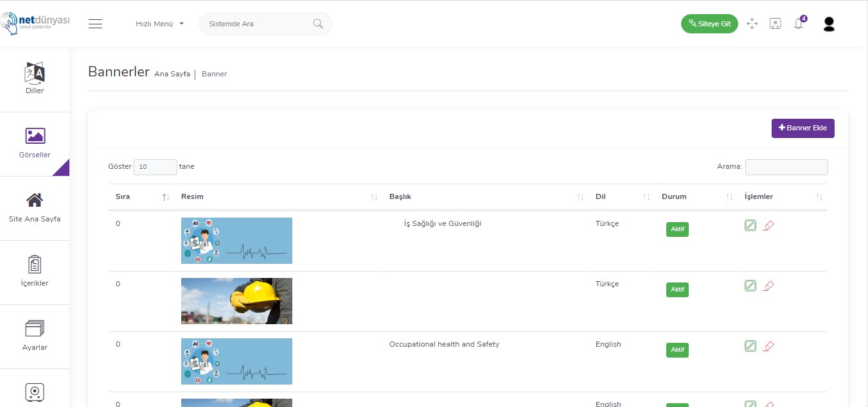The height and width of the screenshot is (407, 868).
Task: Toggle Aktif status of Türkçe hard hat banner
Action: 677,290
